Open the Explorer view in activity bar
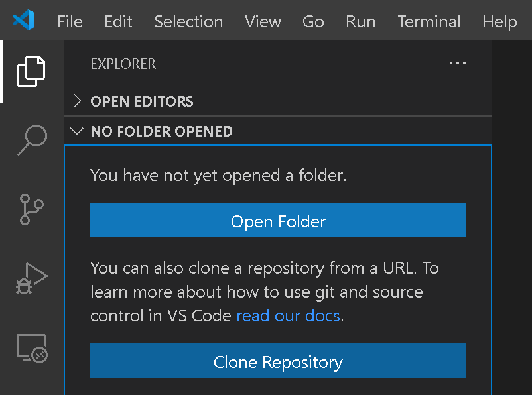 point(31,72)
